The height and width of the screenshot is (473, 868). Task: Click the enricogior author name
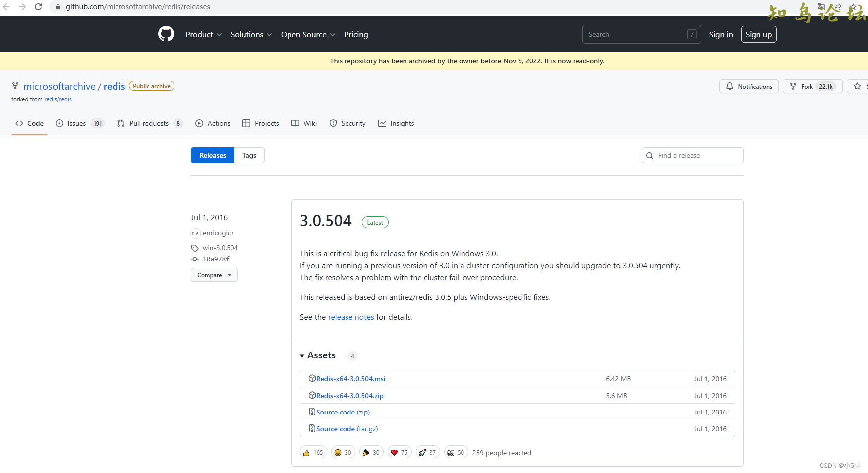coord(218,233)
